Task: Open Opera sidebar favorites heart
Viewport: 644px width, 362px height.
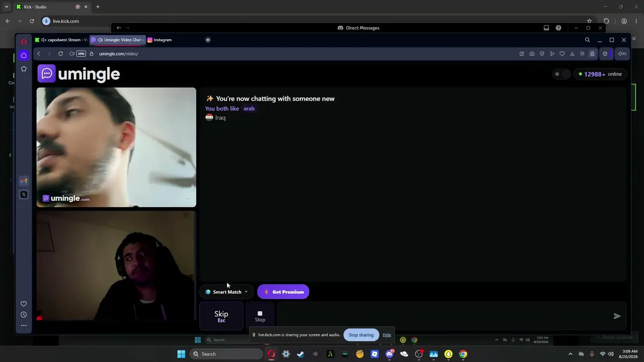Action: pyautogui.click(x=24, y=304)
